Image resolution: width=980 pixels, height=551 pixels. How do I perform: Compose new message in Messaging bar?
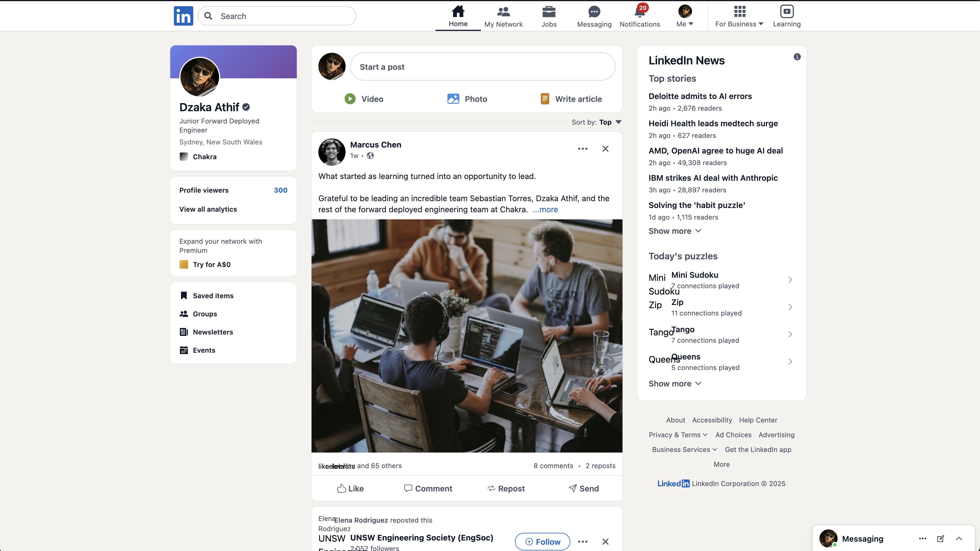(x=941, y=539)
